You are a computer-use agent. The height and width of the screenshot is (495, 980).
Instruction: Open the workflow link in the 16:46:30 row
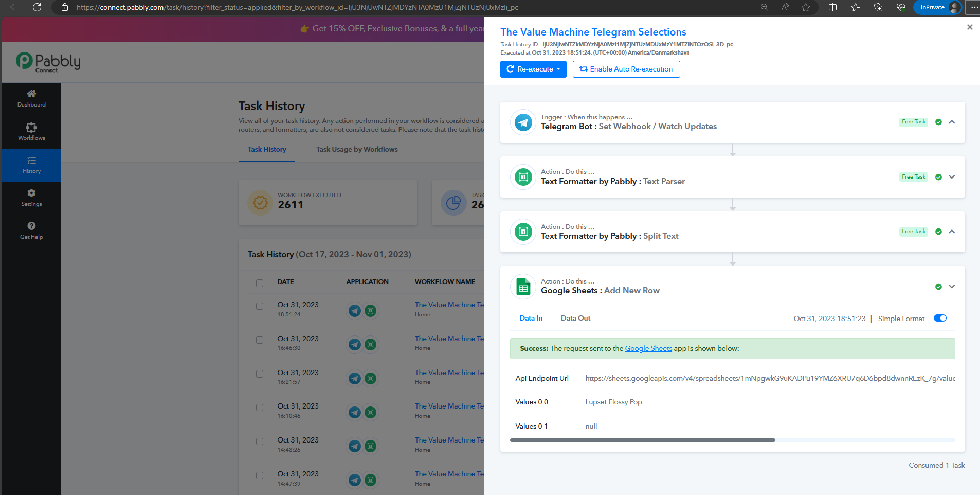449,339
